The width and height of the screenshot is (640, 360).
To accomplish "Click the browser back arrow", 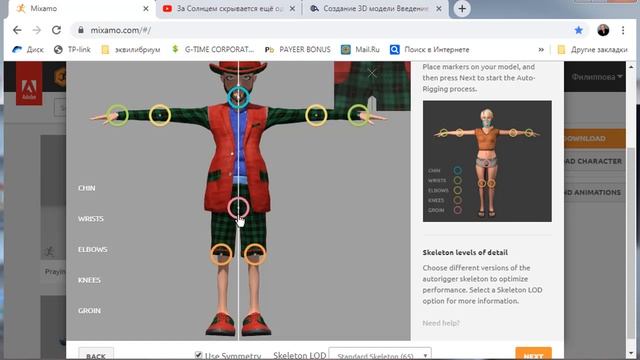I will coord(17,30).
